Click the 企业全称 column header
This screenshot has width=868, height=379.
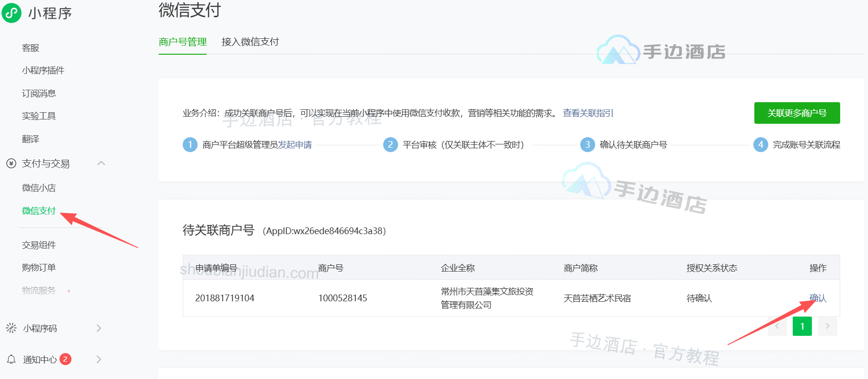pyautogui.click(x=458, y=268)
